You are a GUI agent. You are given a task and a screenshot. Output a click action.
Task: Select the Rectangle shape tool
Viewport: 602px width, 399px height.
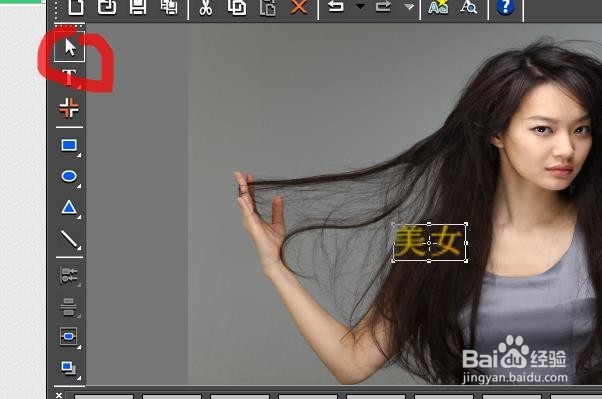point(69,146)
